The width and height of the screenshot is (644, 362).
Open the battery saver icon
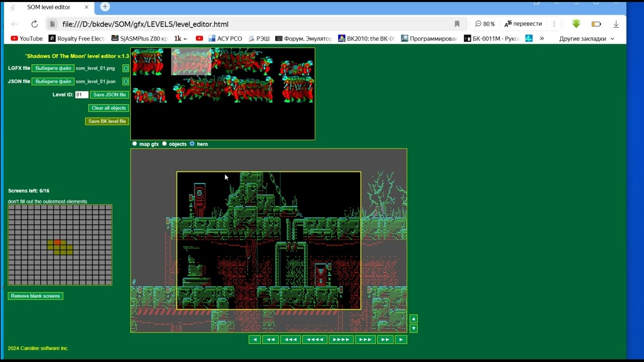coord(596,24)
